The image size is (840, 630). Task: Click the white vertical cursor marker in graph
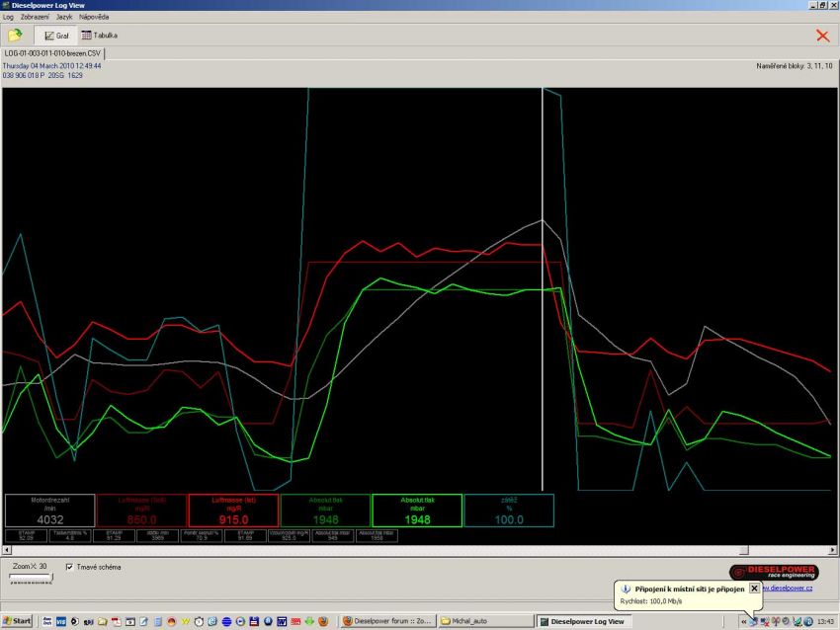tap(543, 289)
